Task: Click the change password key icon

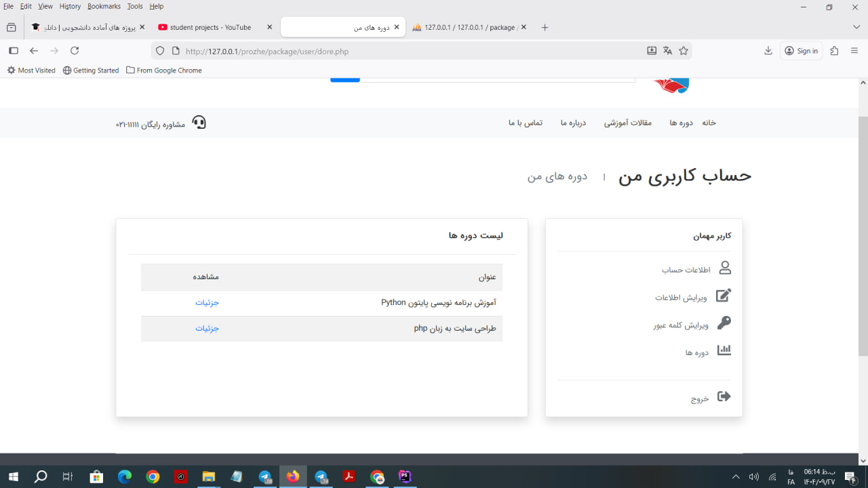Action: point(724,323)
